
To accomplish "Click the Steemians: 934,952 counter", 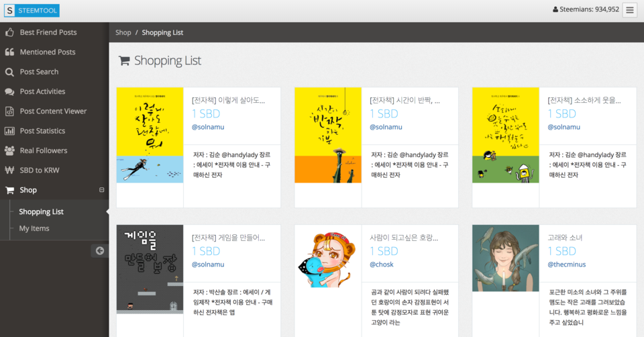I will point(589,9).
